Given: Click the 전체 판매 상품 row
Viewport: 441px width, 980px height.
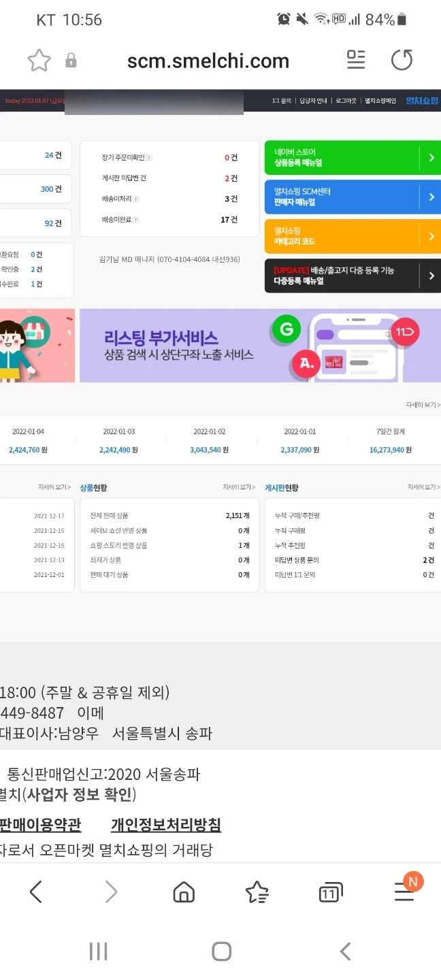Looking at the screenshot, I should pyautogui.click(x=169, y=516).
